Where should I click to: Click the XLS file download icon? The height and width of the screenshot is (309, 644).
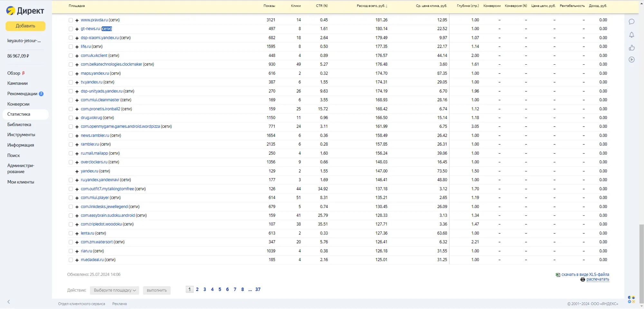point(558,275)
